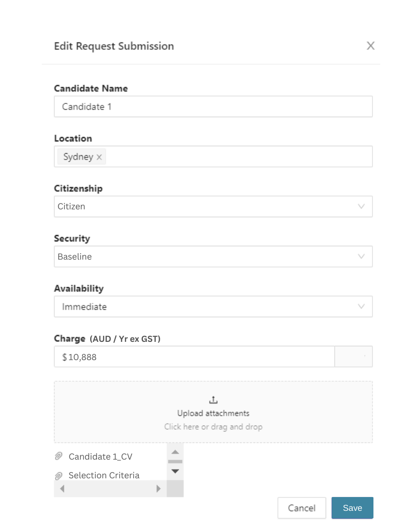Click the charge currency stepper control

[x=353, y=356]
